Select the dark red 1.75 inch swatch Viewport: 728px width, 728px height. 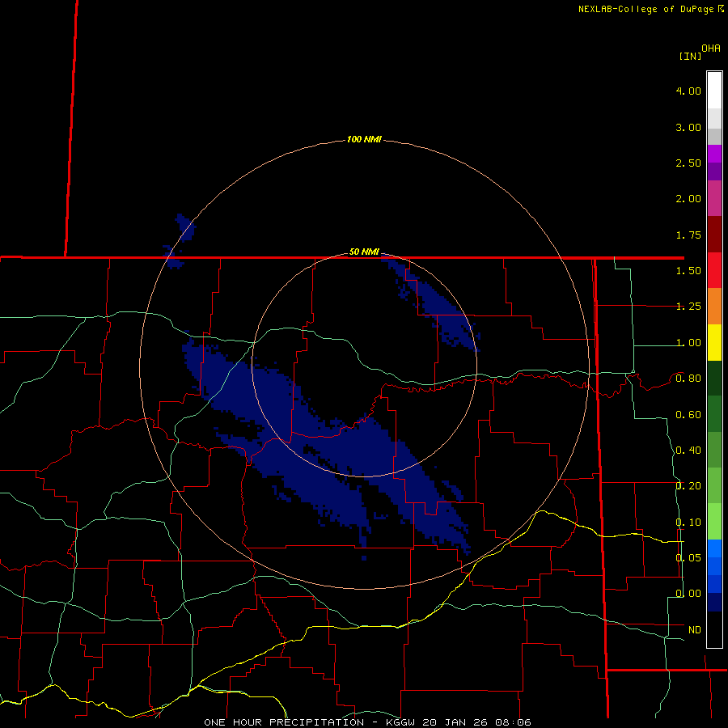tap(714, 235)
